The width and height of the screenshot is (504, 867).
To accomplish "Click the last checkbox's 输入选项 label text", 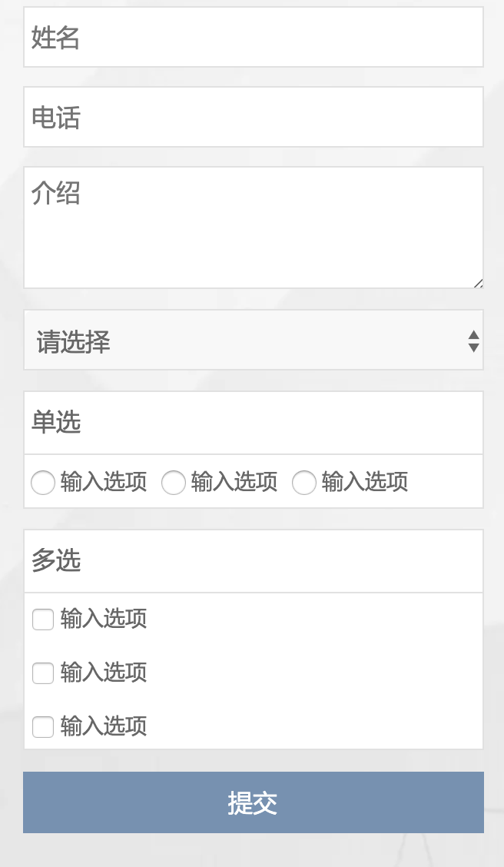I will click(104, 726).
